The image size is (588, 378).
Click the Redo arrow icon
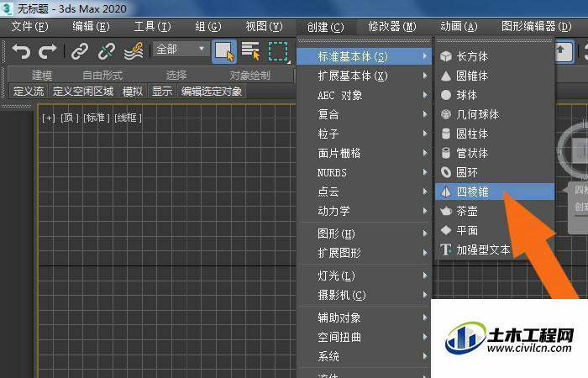pyautogui.click(x=48, y=51)
